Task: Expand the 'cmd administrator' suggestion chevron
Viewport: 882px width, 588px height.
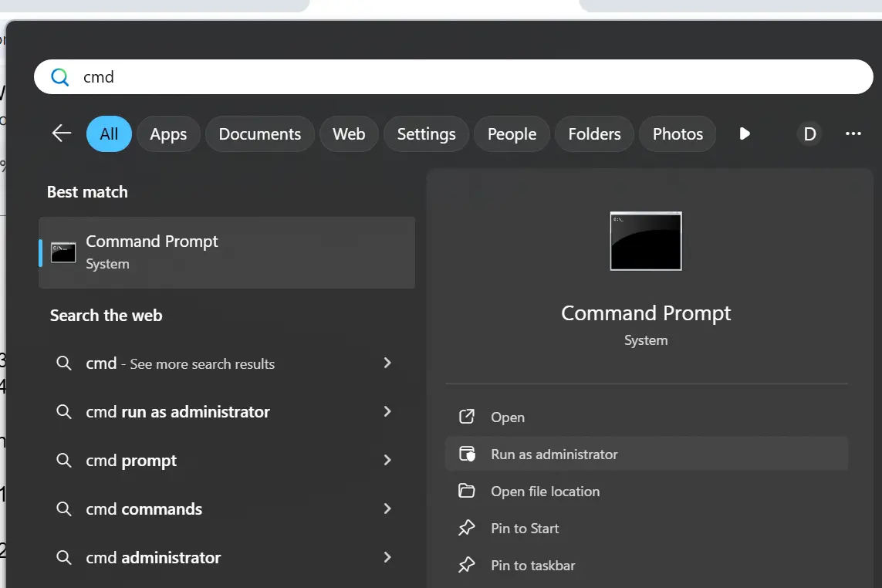Action: pyautogui.click(x=387, y=557)
